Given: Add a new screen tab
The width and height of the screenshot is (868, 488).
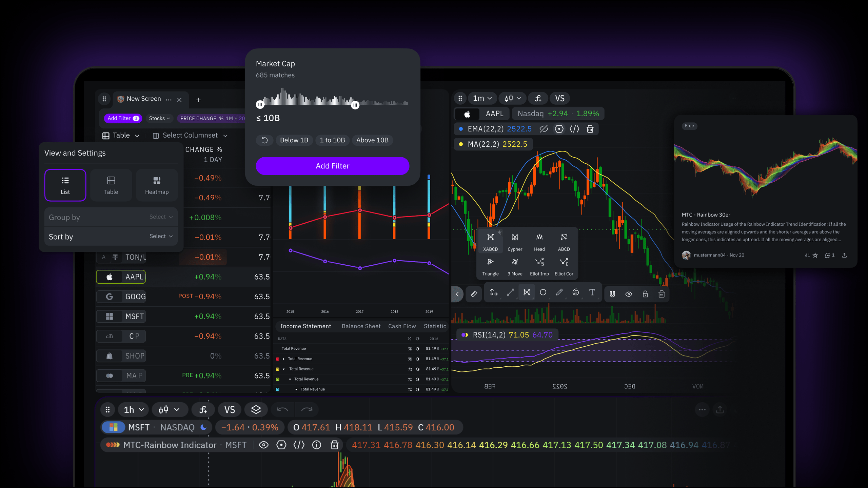Looking at the screenshot, I should click(x=198, y=100).
